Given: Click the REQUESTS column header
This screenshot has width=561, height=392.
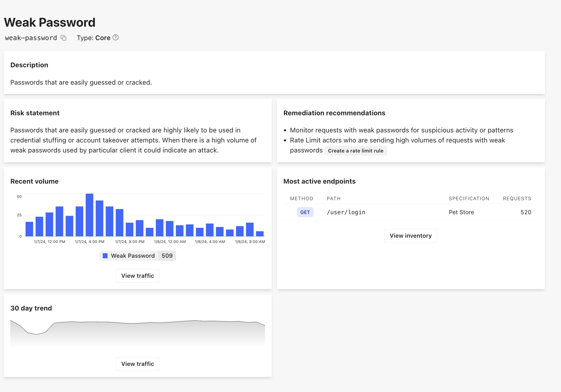Looking at the screenshot, I should coord(517,198).
